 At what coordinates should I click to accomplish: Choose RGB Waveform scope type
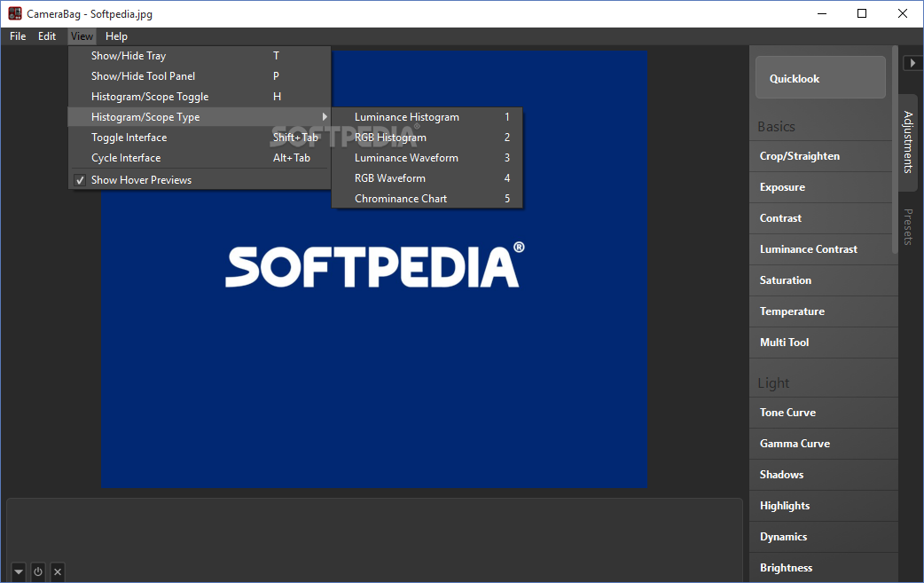coord(427,178)
